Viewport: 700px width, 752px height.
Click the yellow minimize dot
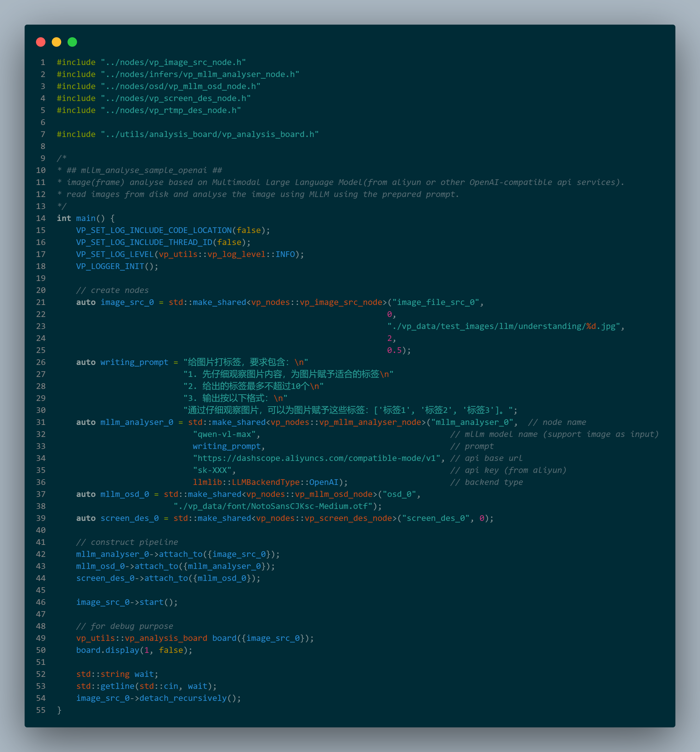coord(56,42)
